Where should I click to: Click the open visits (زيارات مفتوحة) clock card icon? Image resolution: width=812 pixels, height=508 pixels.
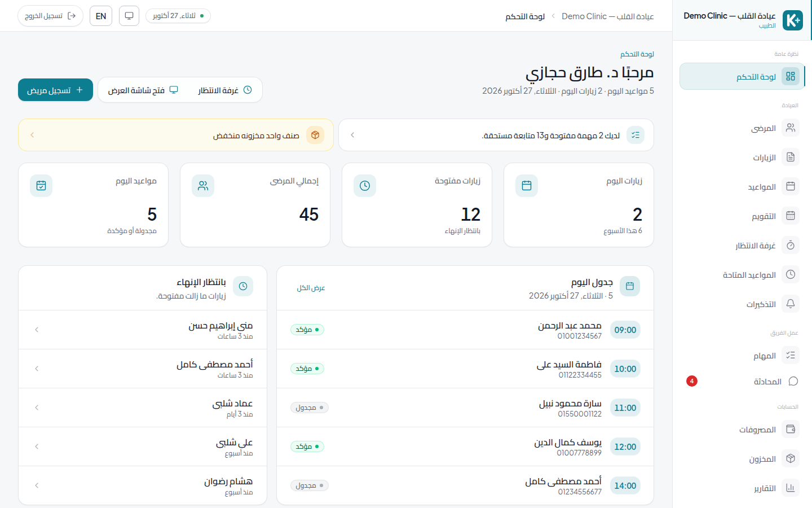(365, 186)
